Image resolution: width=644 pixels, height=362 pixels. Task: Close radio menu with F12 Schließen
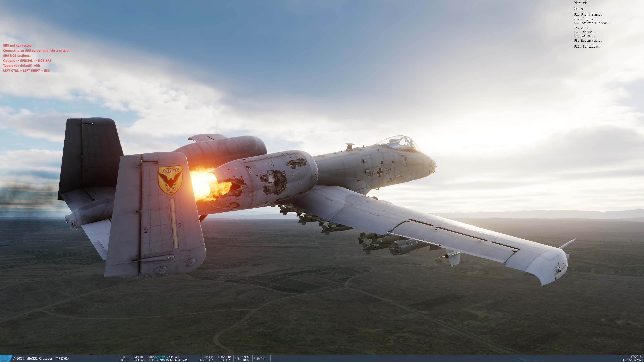(x=586, y=47)
